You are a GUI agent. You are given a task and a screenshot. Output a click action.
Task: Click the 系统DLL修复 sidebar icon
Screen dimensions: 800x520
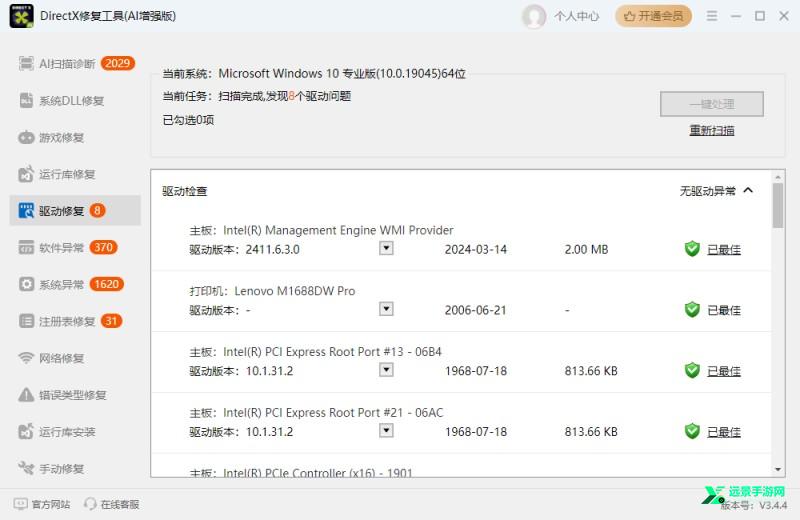point(26,101)
